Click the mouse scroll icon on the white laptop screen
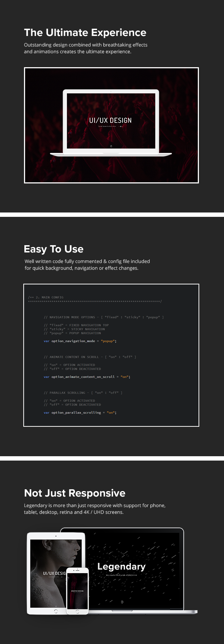The height and width of the screenshot is (644, 224). coord(111,146)
